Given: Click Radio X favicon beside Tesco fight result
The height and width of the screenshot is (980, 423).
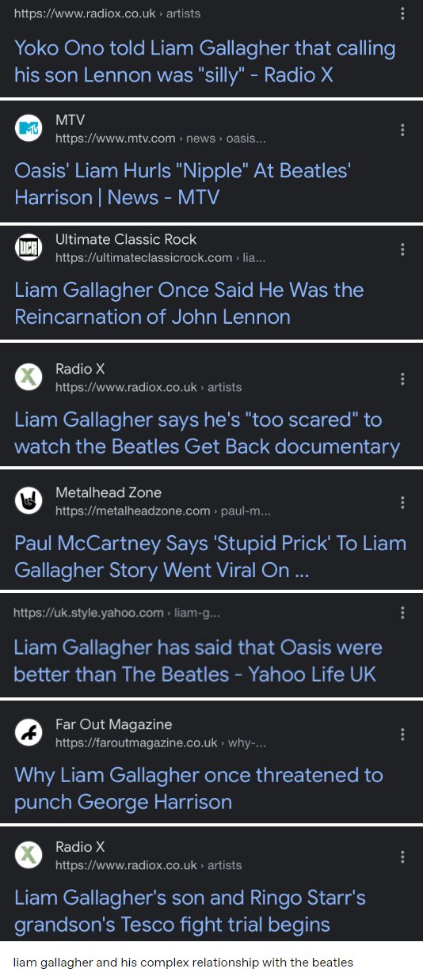Looking at the screenshot, I should click(x=29, y=856).
